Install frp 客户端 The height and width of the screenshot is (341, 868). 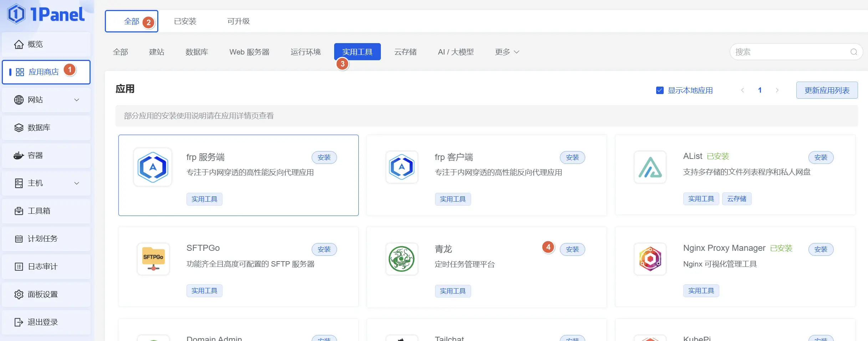[x=572, y=157]
